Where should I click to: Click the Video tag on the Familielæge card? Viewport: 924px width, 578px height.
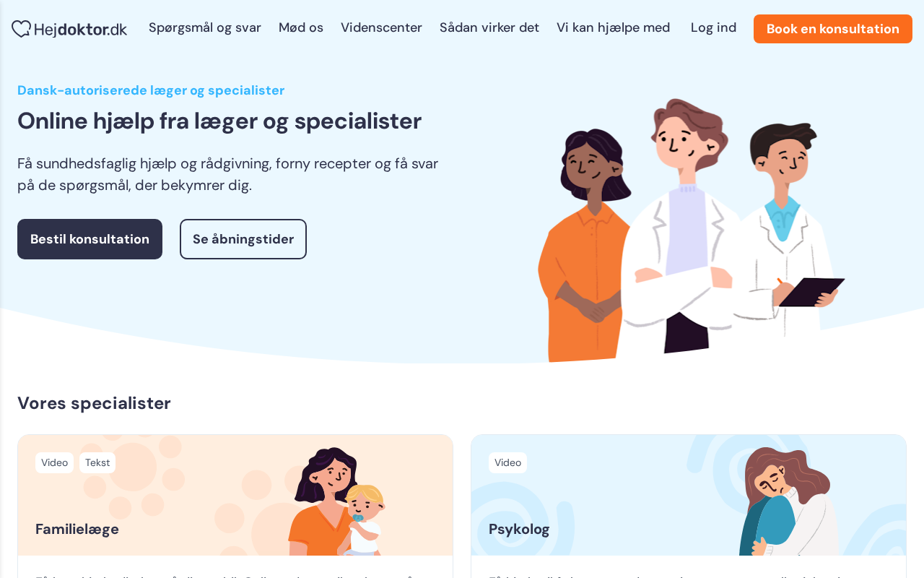(54, 462)
